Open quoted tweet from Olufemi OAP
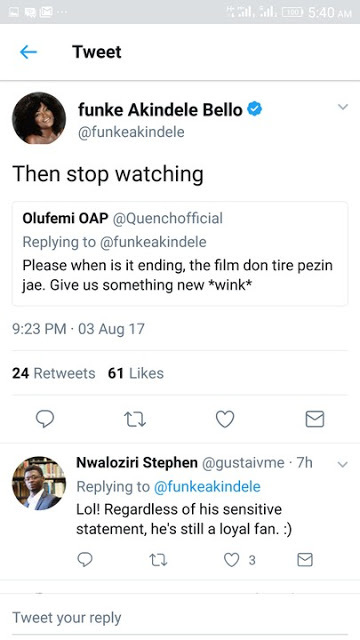Viewport: 360px width, 640px height. (180, 253)
